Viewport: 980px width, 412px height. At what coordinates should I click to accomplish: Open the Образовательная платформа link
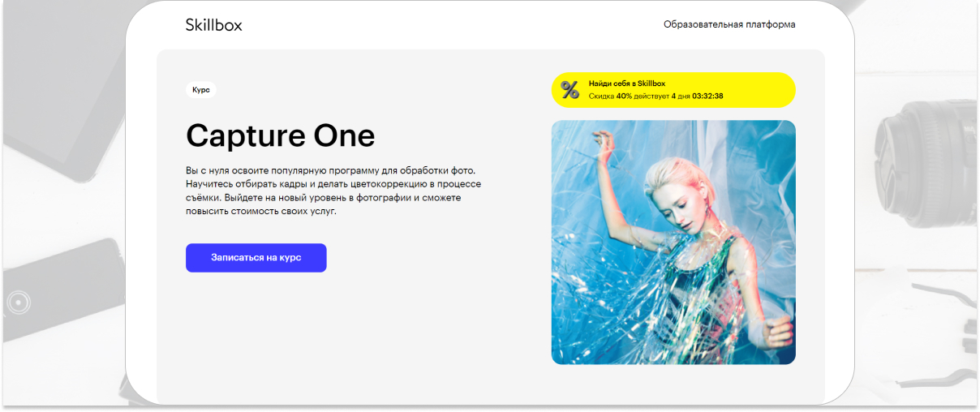[x=729, y=24]
